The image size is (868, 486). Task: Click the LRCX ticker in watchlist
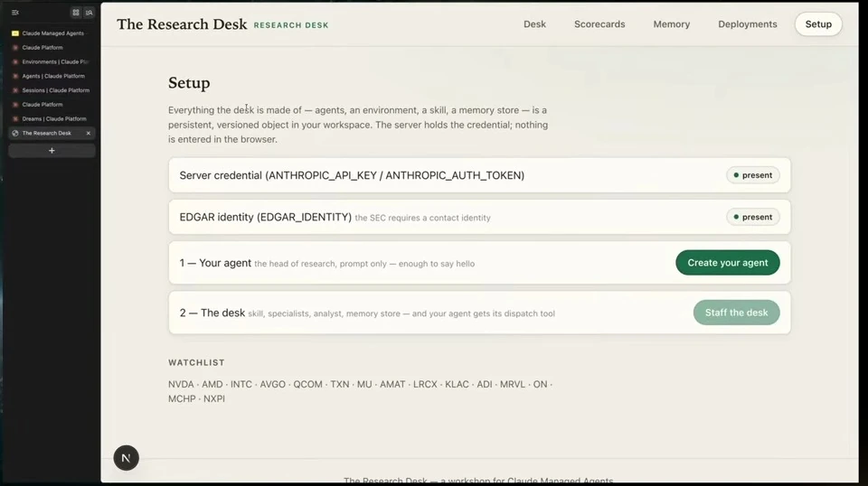click(425, 384)
